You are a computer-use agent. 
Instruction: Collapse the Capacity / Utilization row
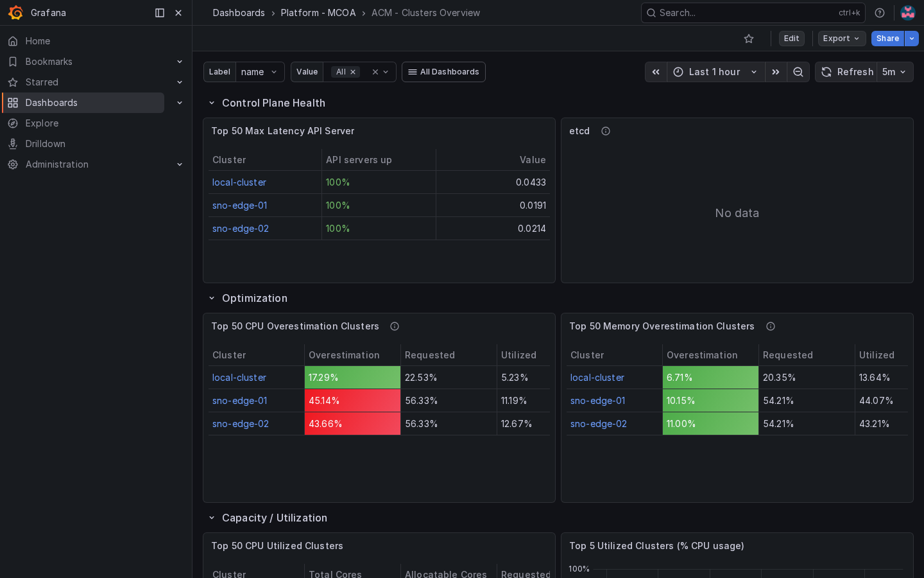(212, 518)
